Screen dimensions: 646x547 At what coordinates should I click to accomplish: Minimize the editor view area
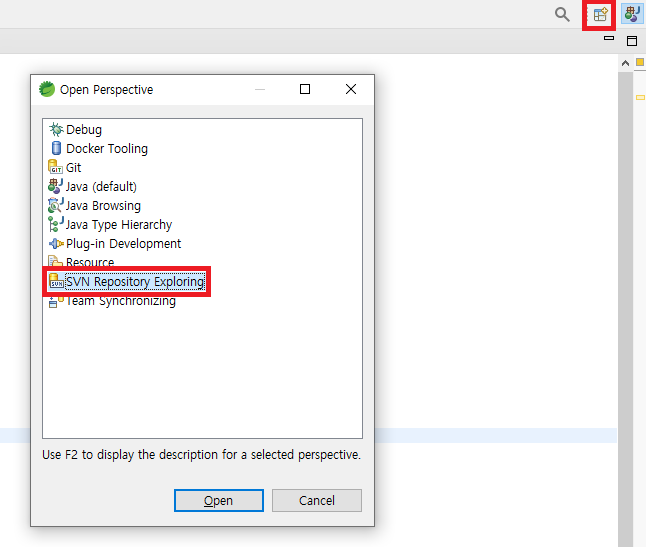[x=609, y=38]
